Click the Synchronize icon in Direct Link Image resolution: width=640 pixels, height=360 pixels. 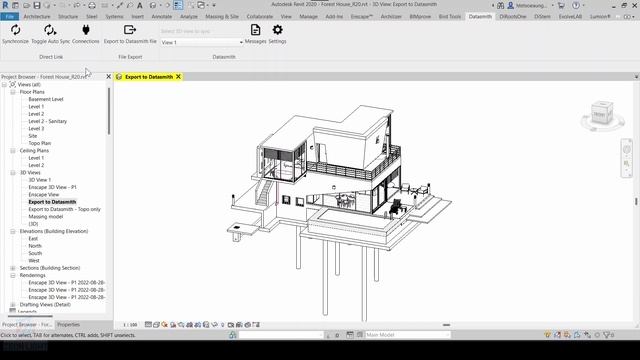[16, 30]
